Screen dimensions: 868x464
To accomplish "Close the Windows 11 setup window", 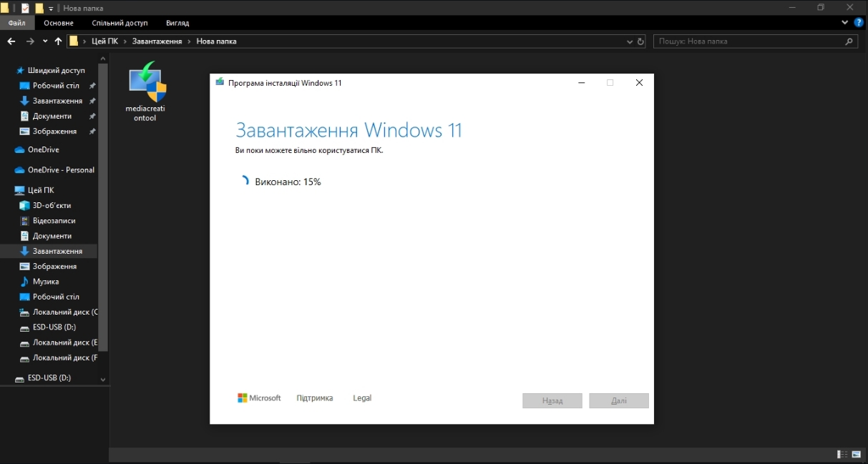I will (639, 83).
